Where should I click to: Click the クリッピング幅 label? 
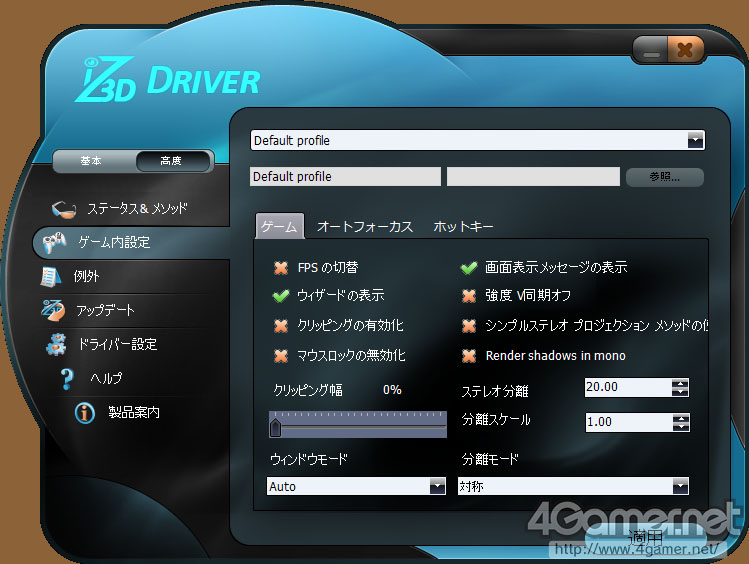[308, 390]
